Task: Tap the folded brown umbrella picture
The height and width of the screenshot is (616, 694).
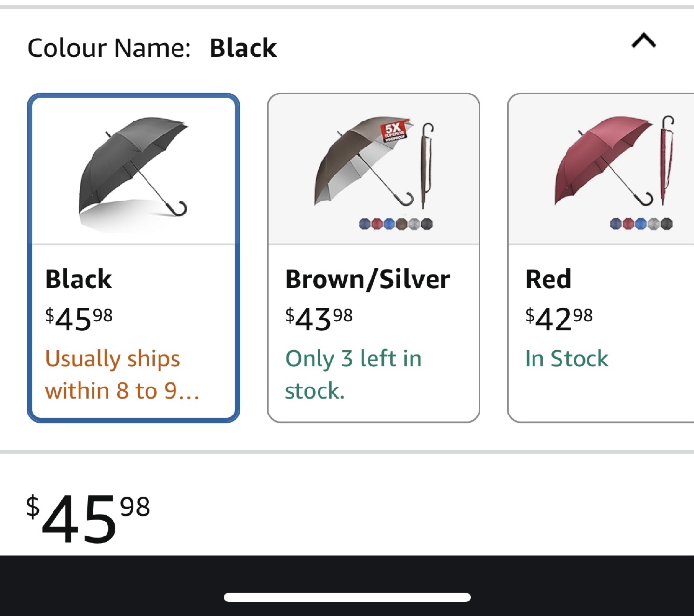Action: [426, 165]
